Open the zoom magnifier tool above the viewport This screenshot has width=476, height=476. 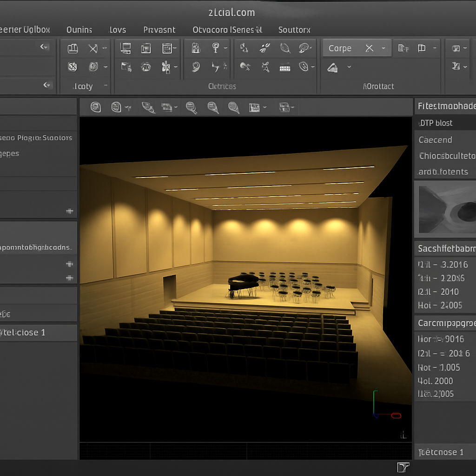pos(191,107)
